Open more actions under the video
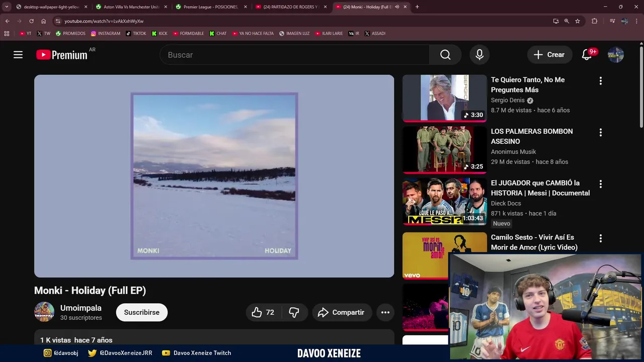This screenshot has height=362, width=644. tap(385, 312)
